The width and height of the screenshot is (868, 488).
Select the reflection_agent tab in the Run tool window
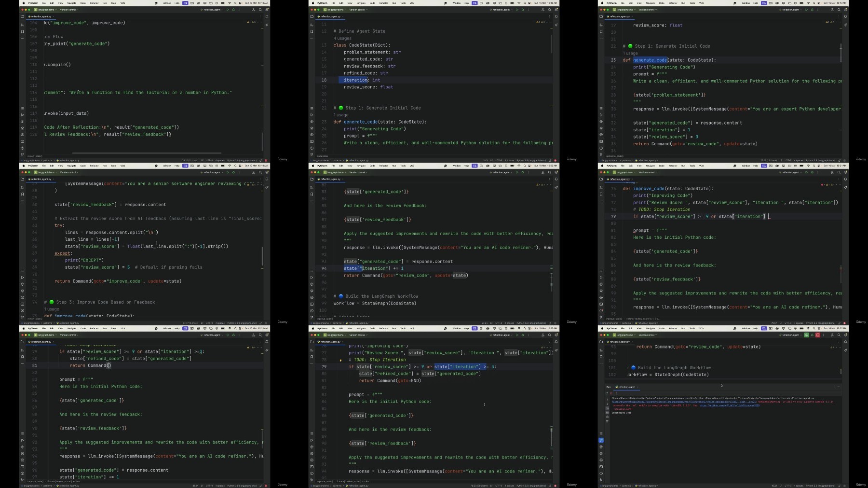pyautogui.click(x=625, y=387)
